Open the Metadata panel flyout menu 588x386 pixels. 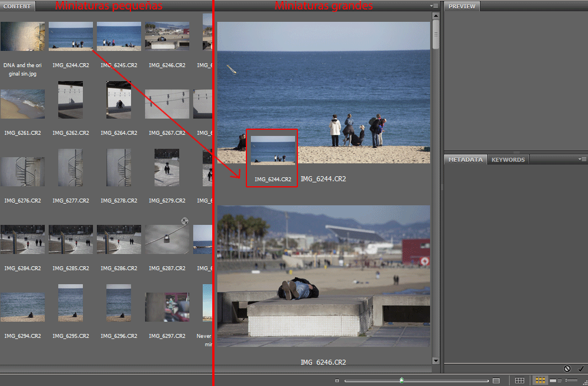click(582, 159)
